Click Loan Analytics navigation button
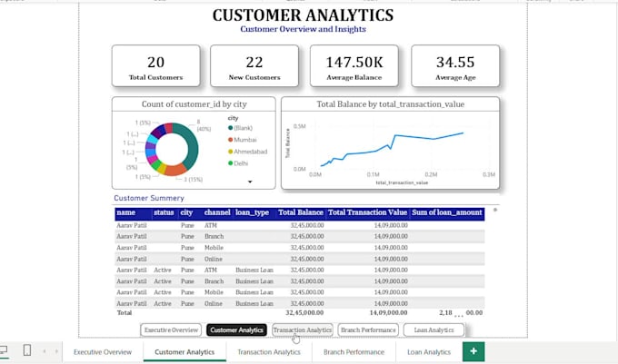This screenshot has width=618, height=364. click(434, 330)
